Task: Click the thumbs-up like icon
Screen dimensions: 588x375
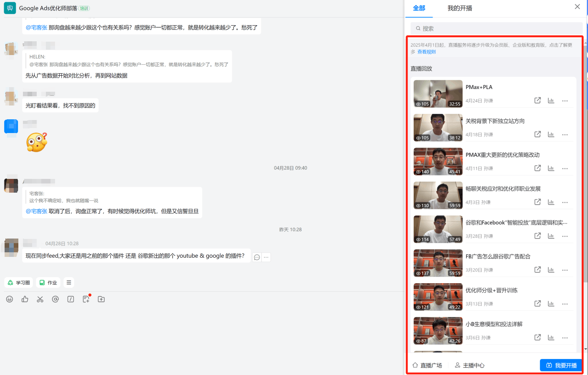Action: [24, 299]
